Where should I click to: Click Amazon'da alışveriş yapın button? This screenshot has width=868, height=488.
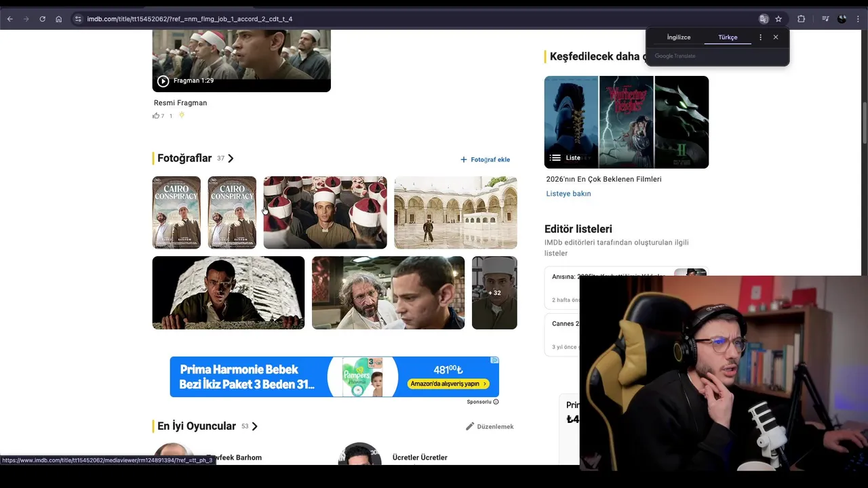[449, 384]
